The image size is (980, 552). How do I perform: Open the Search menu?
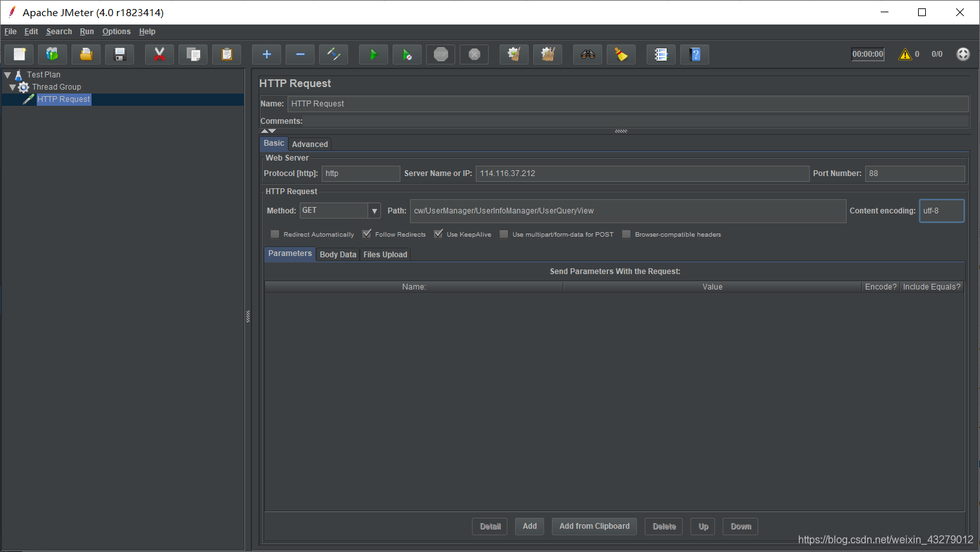[59, 32]
